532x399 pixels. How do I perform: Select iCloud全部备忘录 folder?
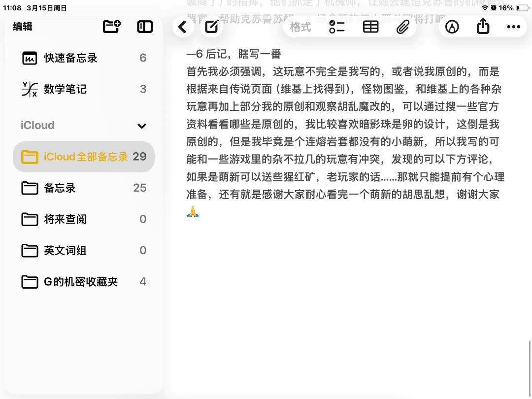[84, 157]
